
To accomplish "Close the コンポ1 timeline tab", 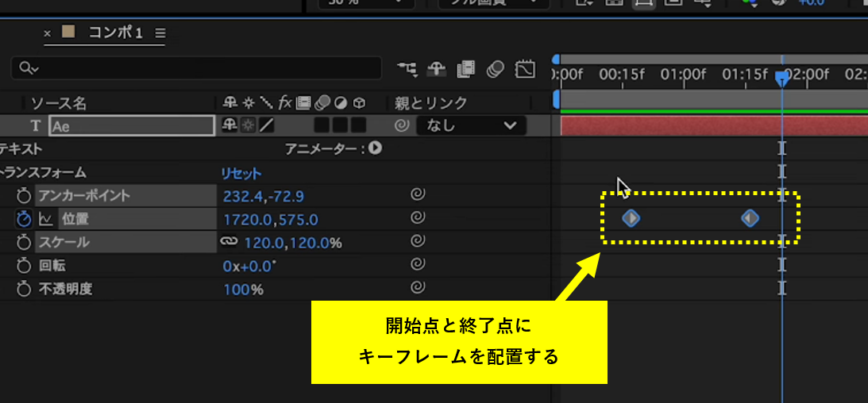I will tap(48, 33).
